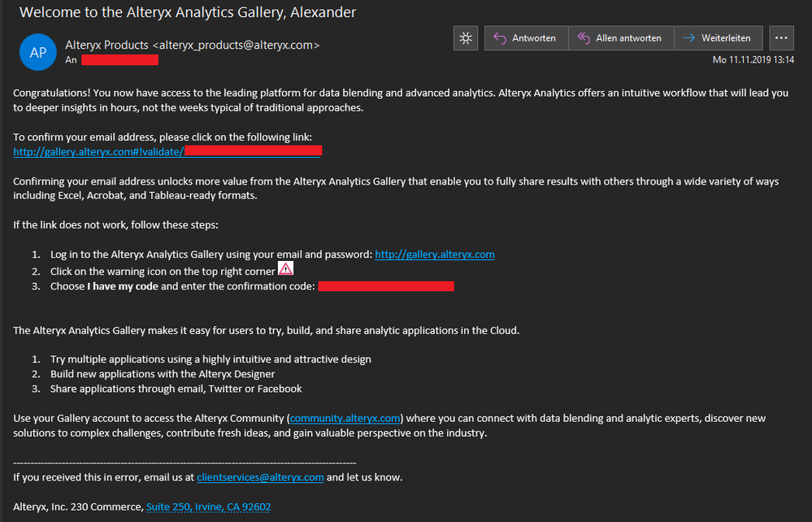Forward the email with Weiterleiten
Image resolution: width=812 pixels, height=522 pixels.
pyautogui.click(x=719, y=38)
